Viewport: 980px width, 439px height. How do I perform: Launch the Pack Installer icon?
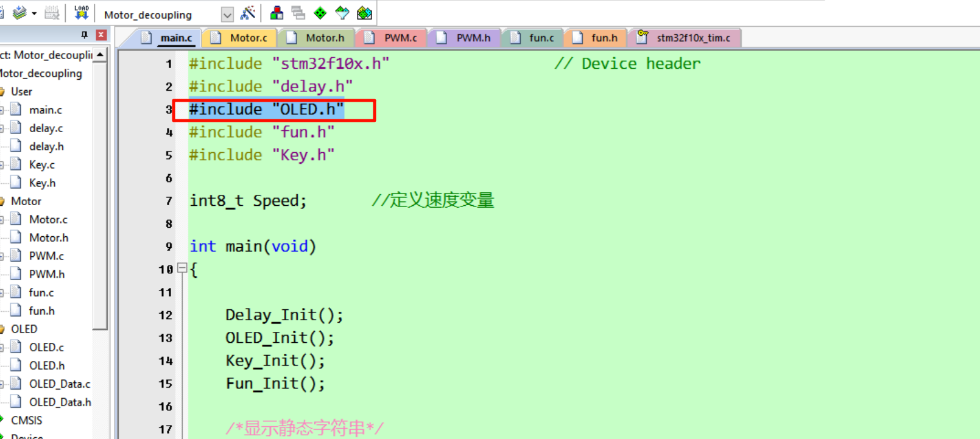[364, 13]
